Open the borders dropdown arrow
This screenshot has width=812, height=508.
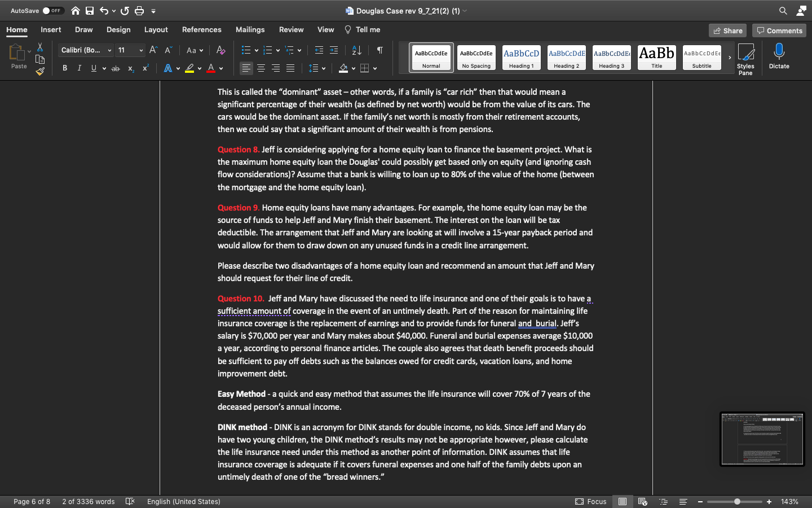375,68
